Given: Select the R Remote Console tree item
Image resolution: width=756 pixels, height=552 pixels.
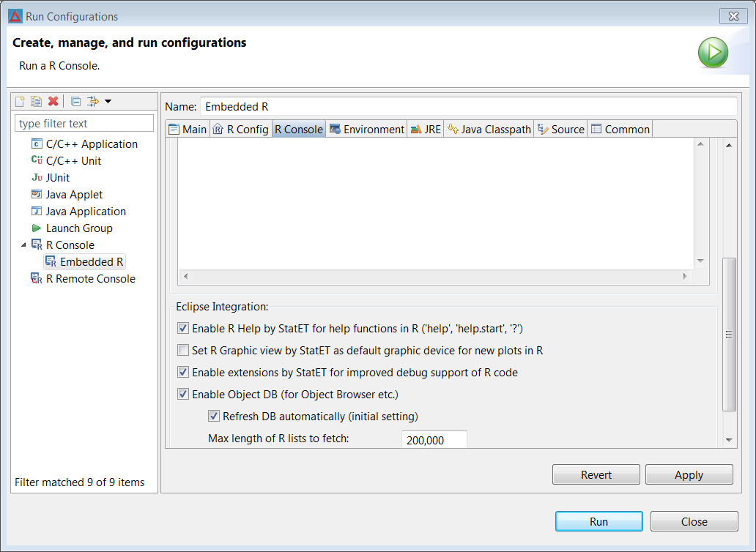Looking at the screenshot, I should click(91, 278).
